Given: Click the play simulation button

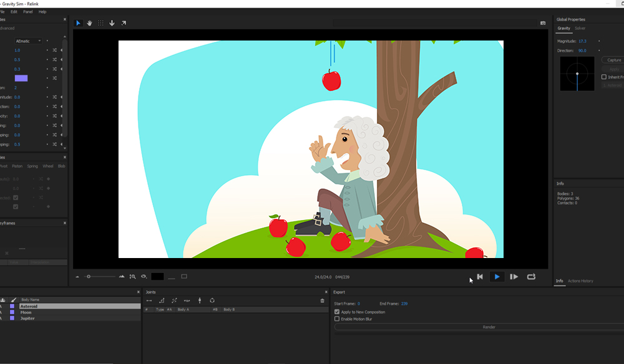Looking at the screenshot, I should click(x=497, y=277).
